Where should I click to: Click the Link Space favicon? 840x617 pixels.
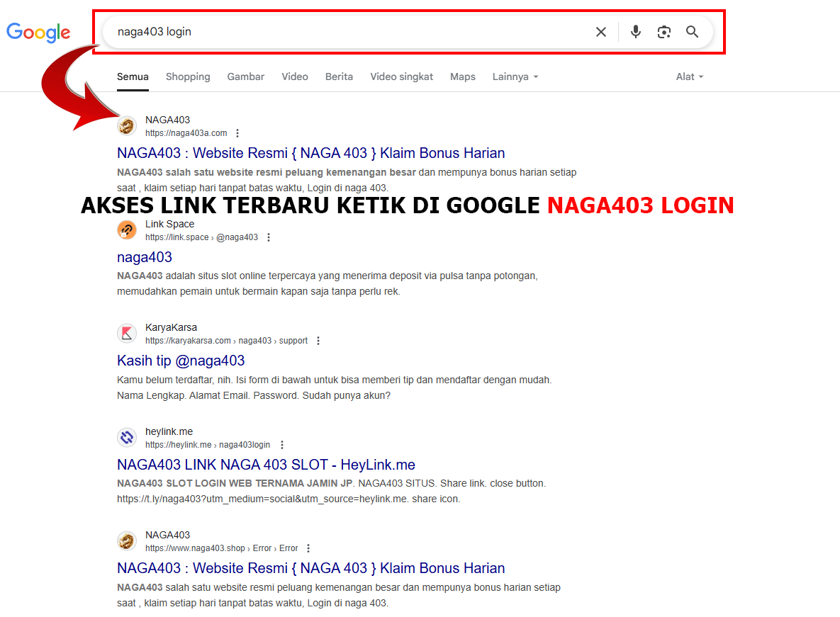[x=127, y=230]
